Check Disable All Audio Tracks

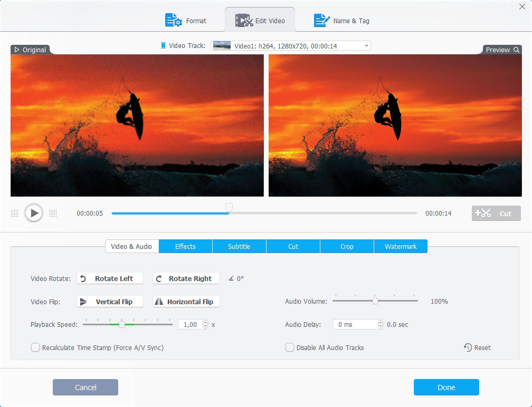290,347
